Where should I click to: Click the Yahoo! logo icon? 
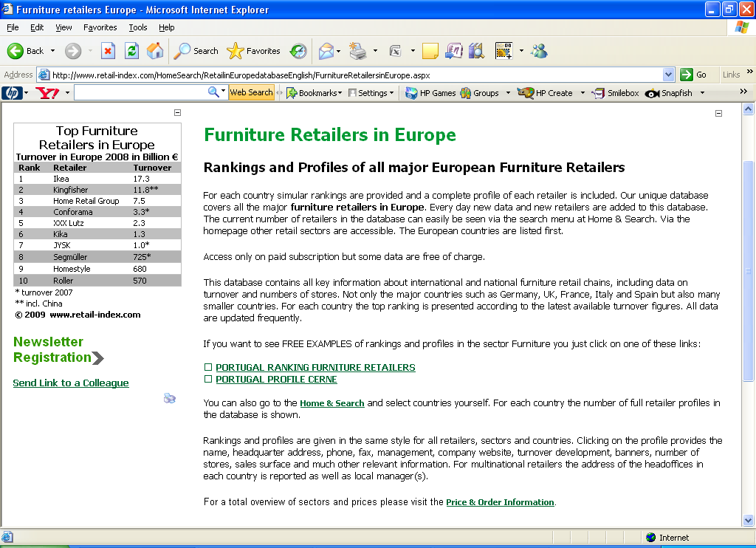coord(47,93)
